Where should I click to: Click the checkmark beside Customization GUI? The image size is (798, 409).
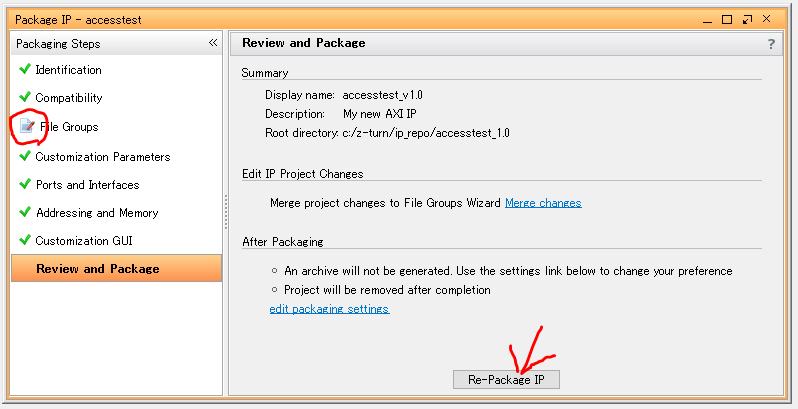(x=24, y=240)
